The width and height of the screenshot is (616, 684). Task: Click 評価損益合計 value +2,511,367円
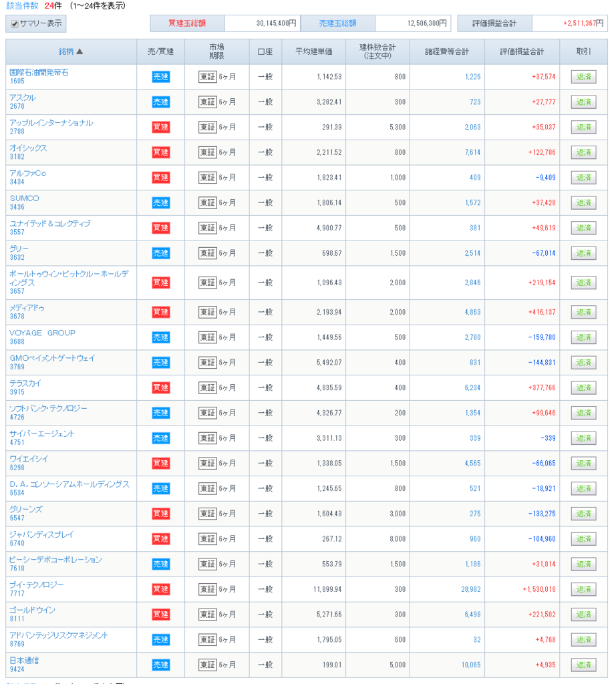583,23
